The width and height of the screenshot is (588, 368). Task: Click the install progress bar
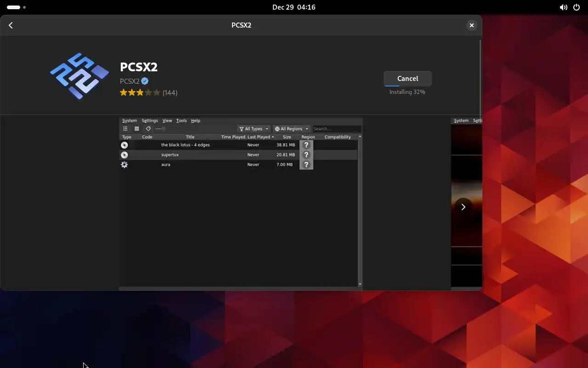[x=407, y=86]
